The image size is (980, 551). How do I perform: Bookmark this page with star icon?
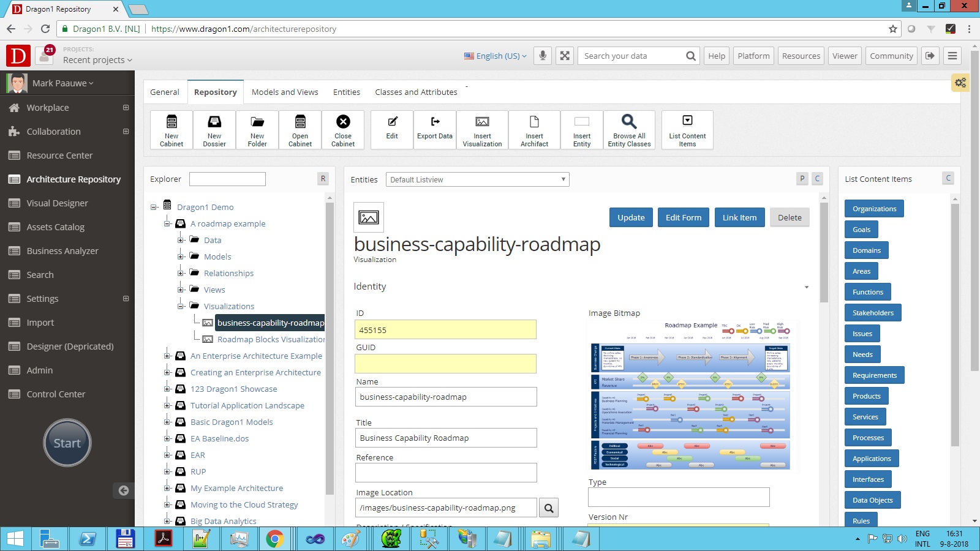(893, 29)
